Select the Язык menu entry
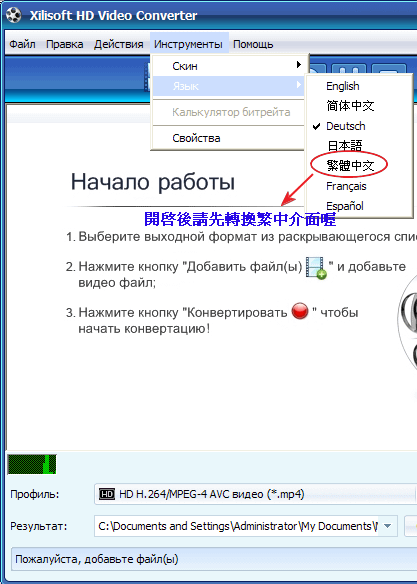The height and width of the screenshot is (584, 417). click(229, 86)
